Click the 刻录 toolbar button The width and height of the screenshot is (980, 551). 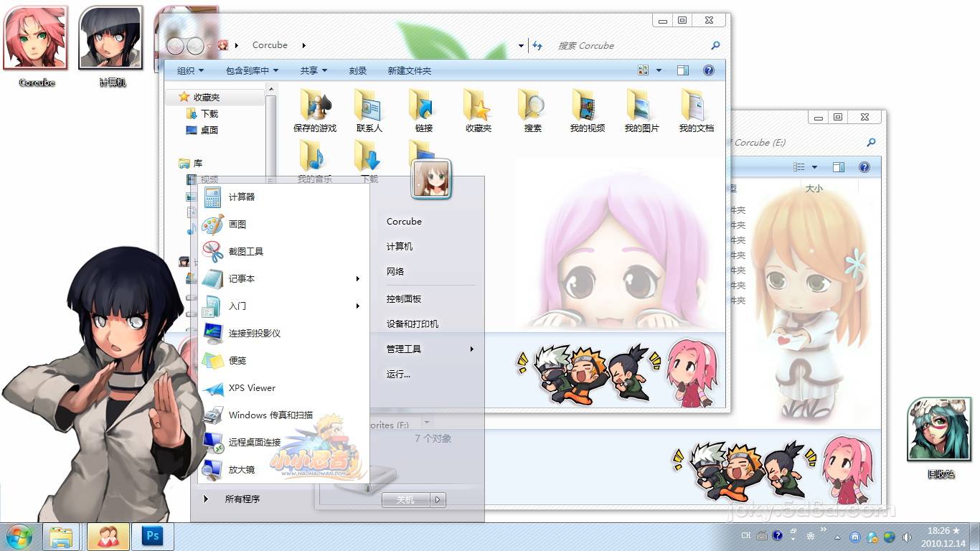click(x=358, y=70)
